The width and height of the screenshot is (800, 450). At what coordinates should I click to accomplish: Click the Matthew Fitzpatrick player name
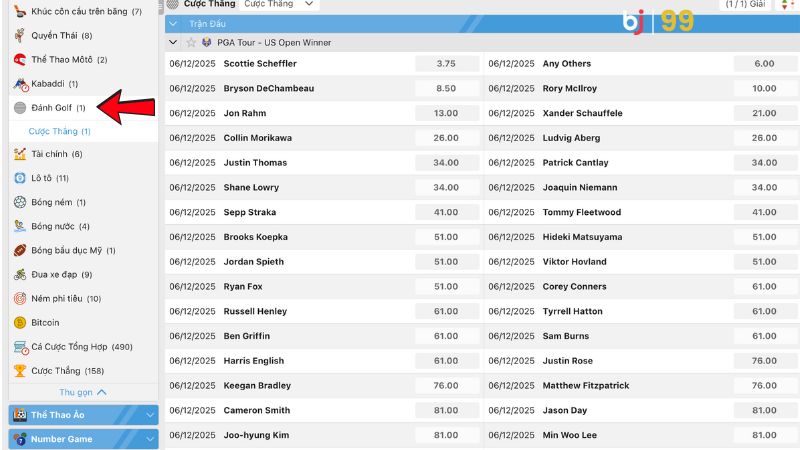click(x=586, y=386)
